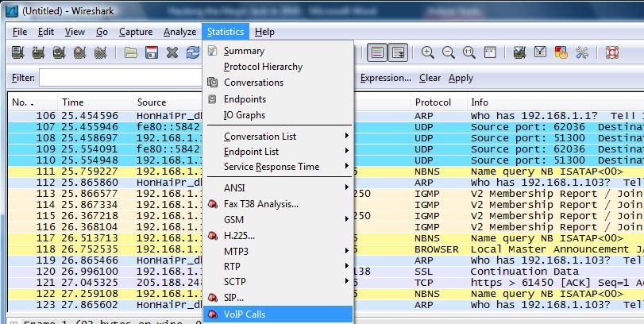The width and height of the screenshot is (644, 324).
Task: Save the capture with floppy disk icon
Action: click(x=152, y=52)
